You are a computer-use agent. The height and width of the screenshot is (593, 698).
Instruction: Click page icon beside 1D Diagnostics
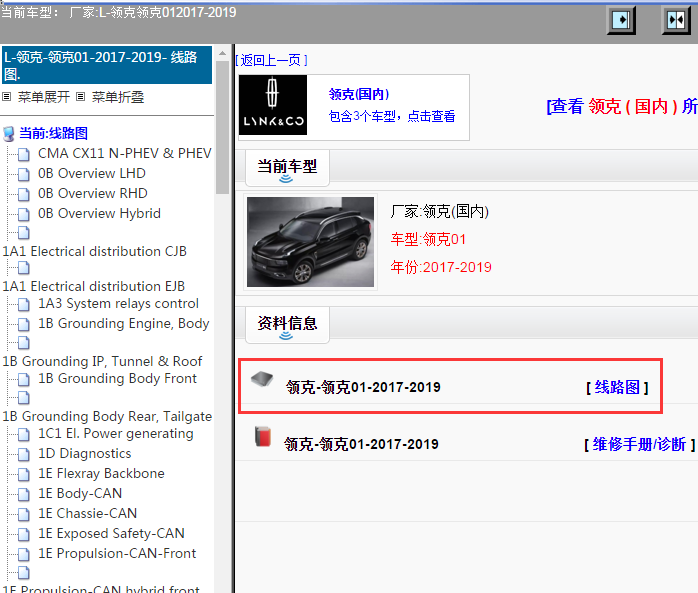(x=24, y=454)
